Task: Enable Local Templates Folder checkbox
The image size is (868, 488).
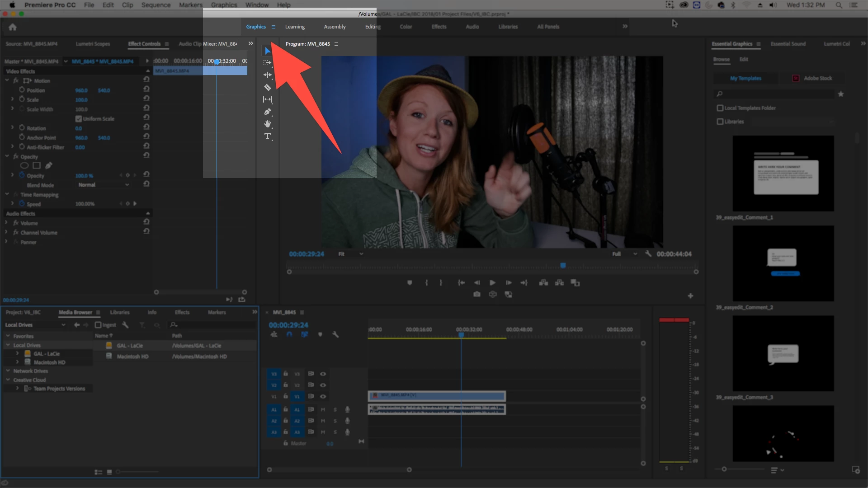Action: 720,108
